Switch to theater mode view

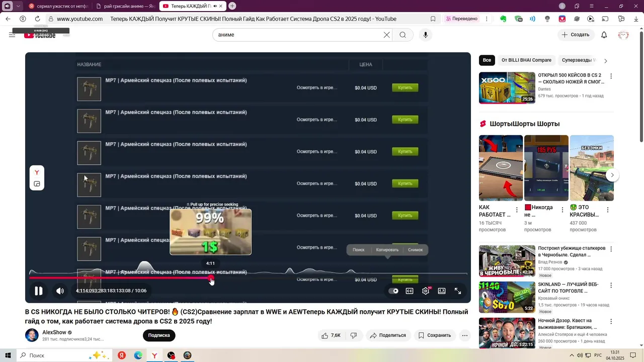click(x=442, y=291)
